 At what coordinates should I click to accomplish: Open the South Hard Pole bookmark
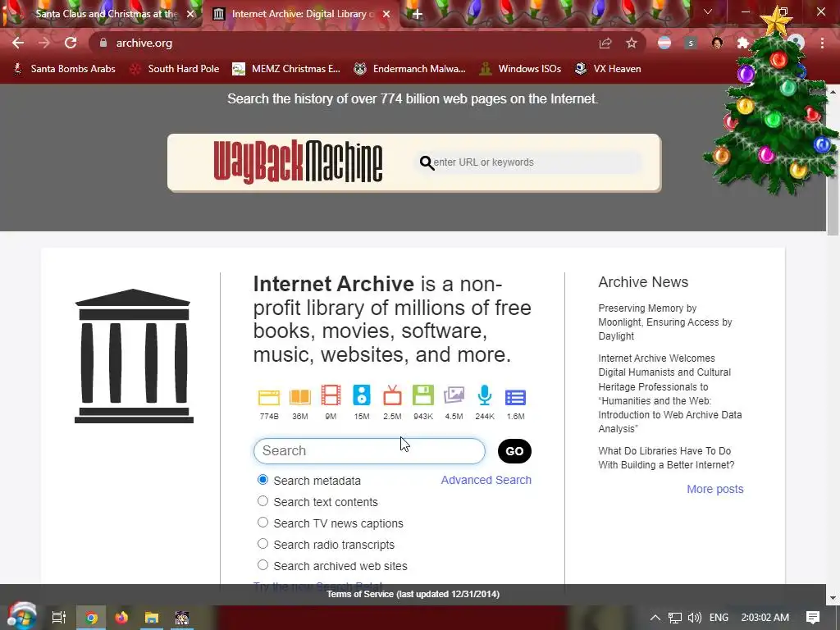pos(175,69)
